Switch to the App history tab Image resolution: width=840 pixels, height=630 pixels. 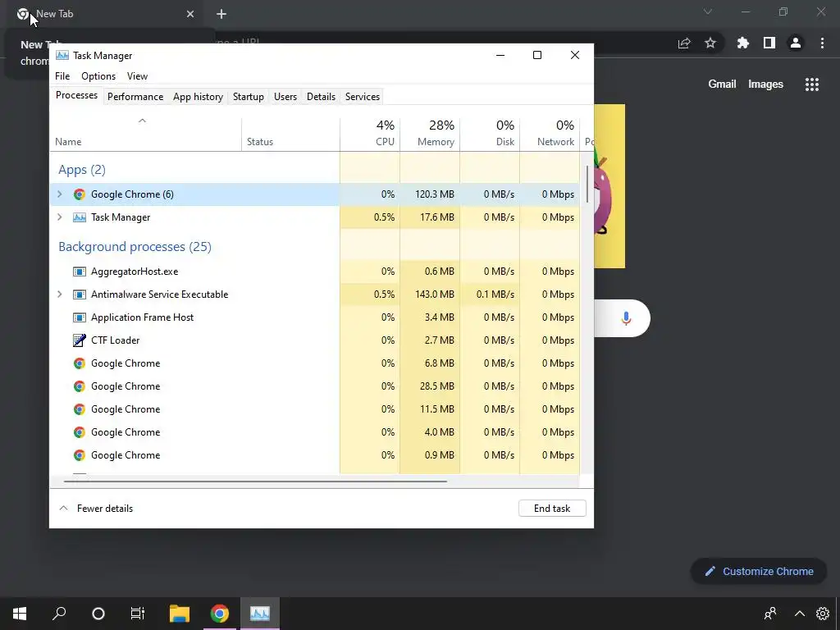pos(198,97)
